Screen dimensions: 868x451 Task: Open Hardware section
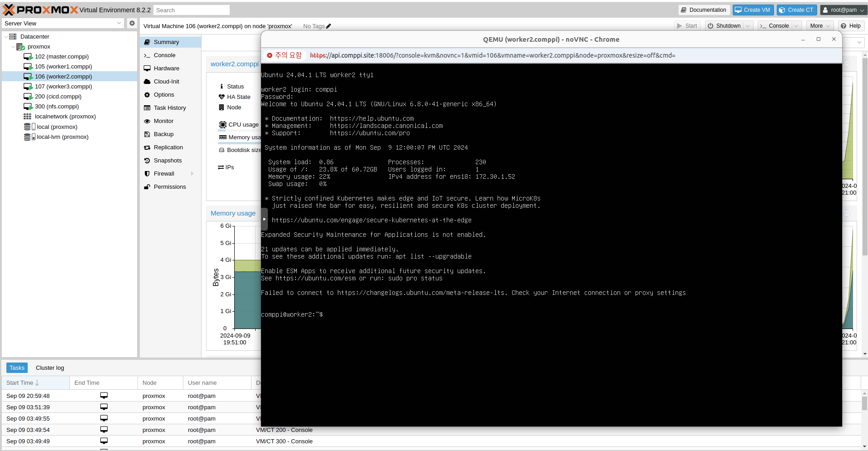tap(170, 69)
